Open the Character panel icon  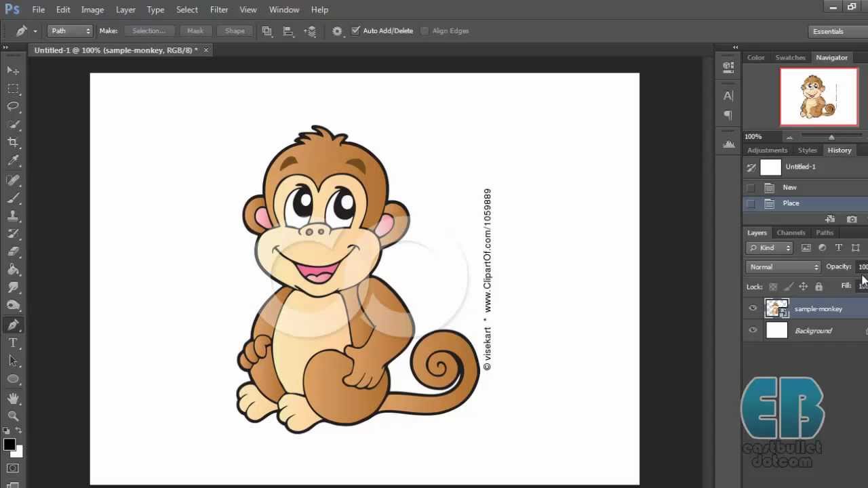[x=728, y=96]
